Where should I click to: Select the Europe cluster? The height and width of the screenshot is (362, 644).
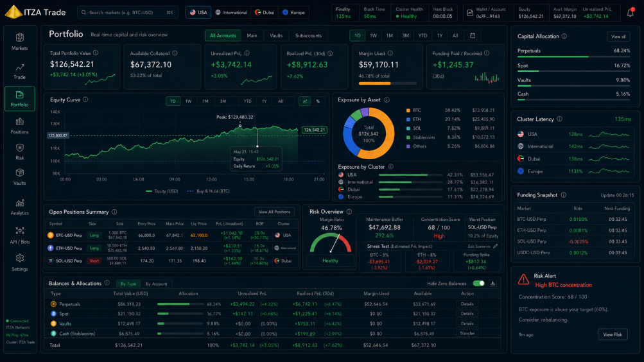pyautogui.click(x=293, y=12)
